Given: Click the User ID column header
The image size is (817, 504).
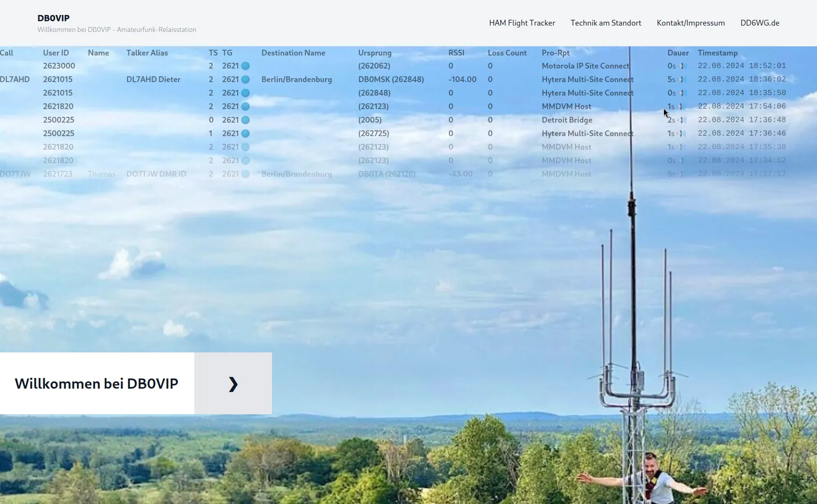Looking at the screenshot, I should click(x=56, y=53).
